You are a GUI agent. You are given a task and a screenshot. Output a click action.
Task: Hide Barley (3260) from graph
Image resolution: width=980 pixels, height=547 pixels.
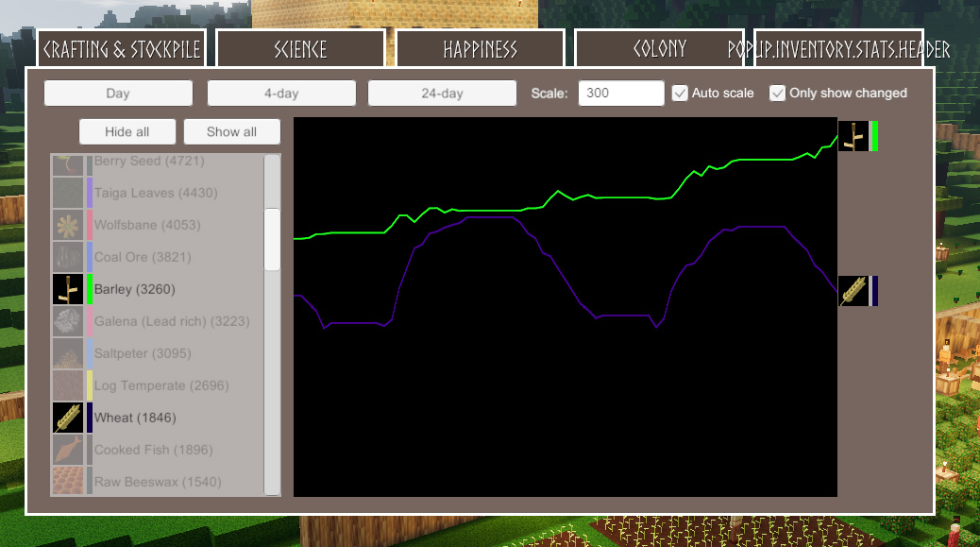[x=134, y=289]
